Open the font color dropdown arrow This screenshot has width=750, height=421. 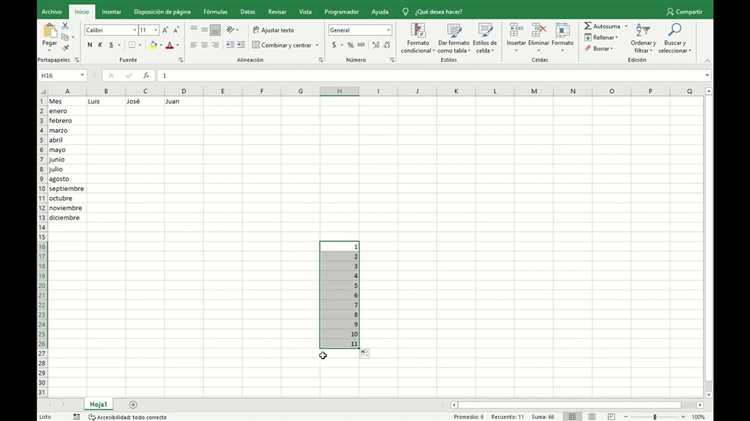[x=178, y=45]
